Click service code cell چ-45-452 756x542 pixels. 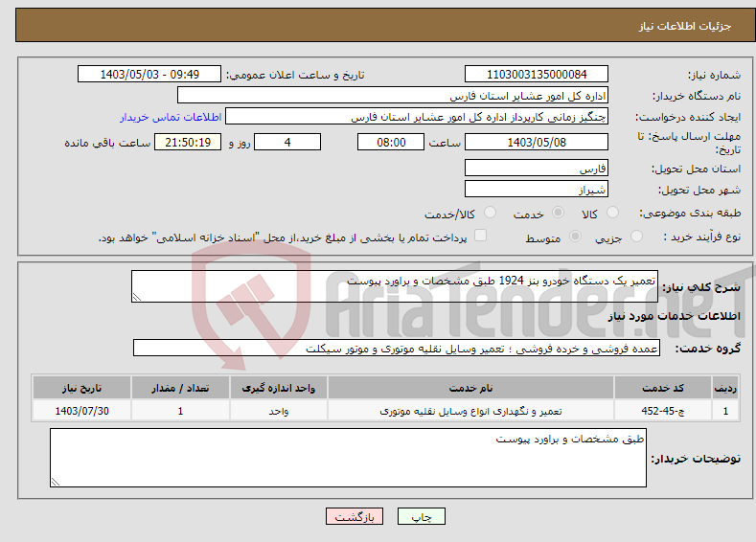tap(663, 411)
